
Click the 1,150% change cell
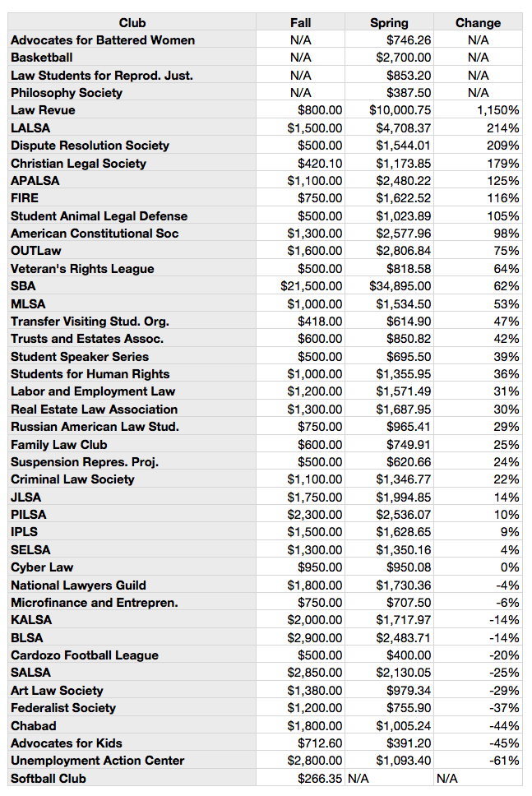479,110
